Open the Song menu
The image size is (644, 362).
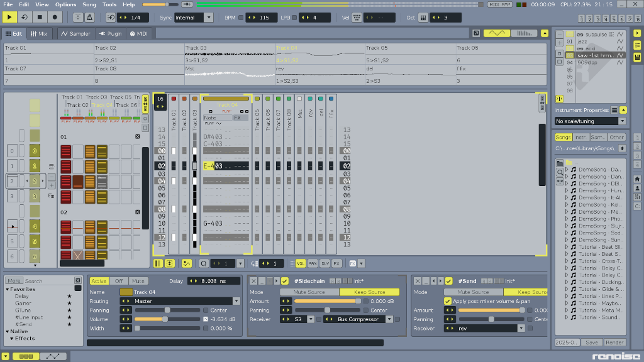(x=89, y=4)
